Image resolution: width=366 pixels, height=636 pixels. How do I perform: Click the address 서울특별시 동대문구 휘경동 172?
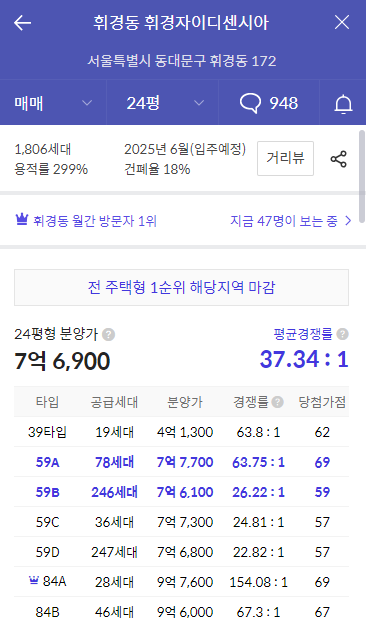[182, 61]
